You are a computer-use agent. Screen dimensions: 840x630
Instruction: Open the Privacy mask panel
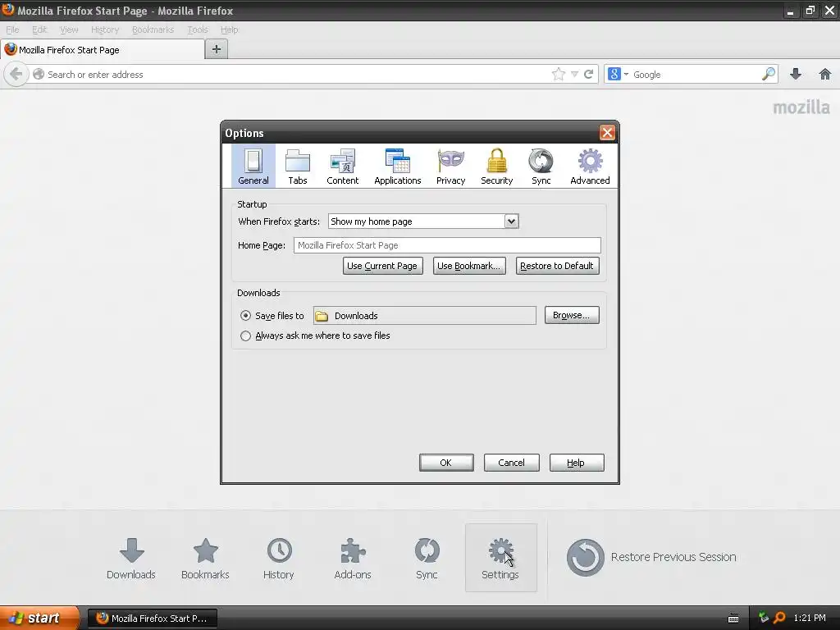pos(450,167)
